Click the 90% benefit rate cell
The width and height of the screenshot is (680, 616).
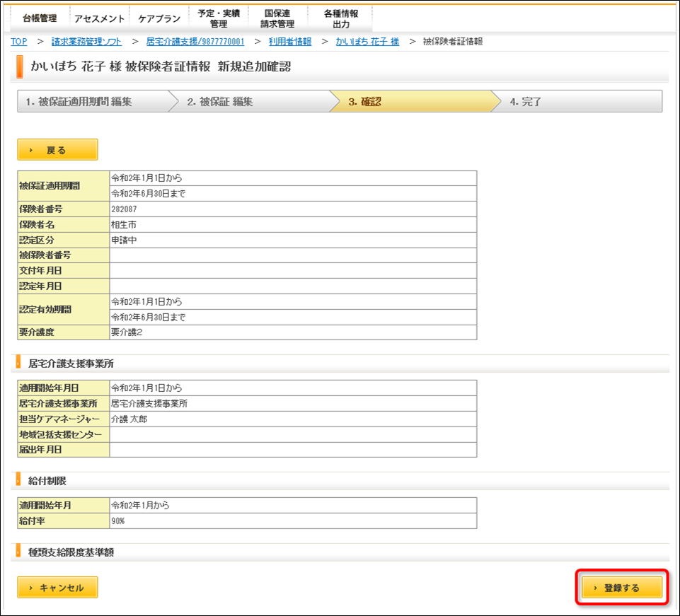tap(293, 521)
